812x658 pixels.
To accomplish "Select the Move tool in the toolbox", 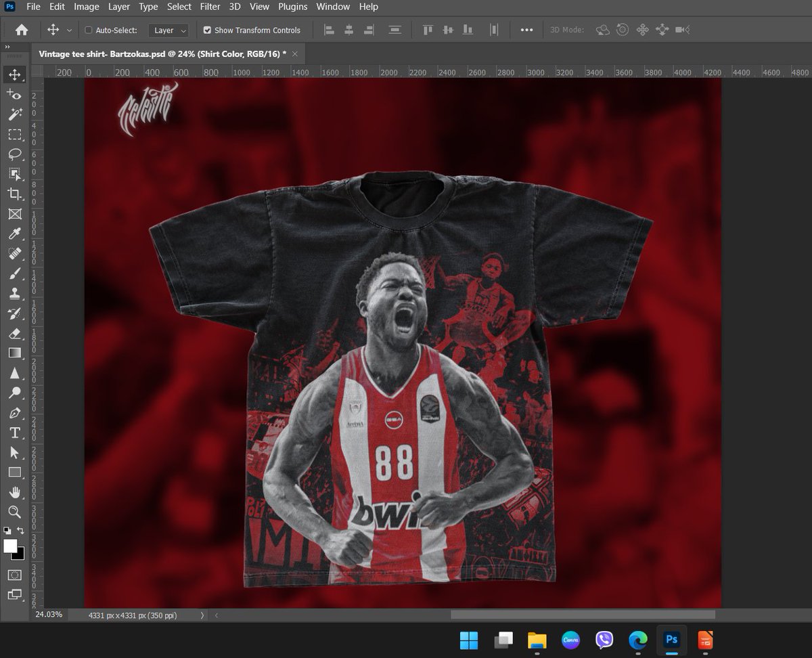I will coord(14,74).
